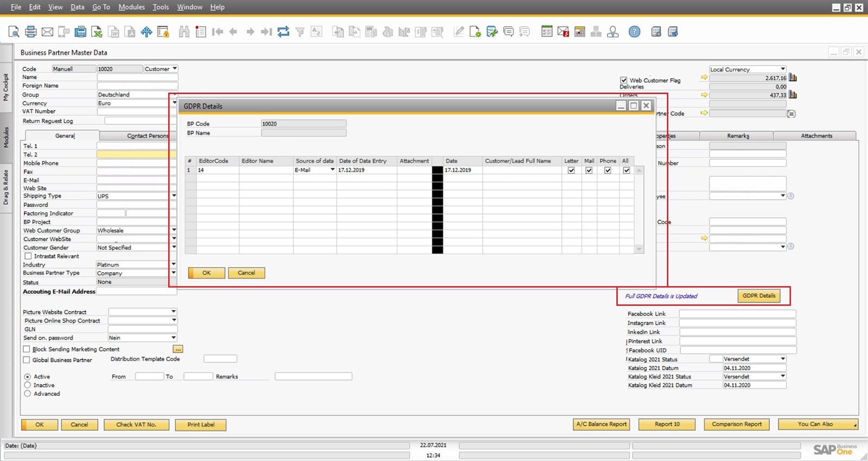Screen dimensions: 868x461
Task: Send document by email envelope icon
Action: [x=48, y=32]
